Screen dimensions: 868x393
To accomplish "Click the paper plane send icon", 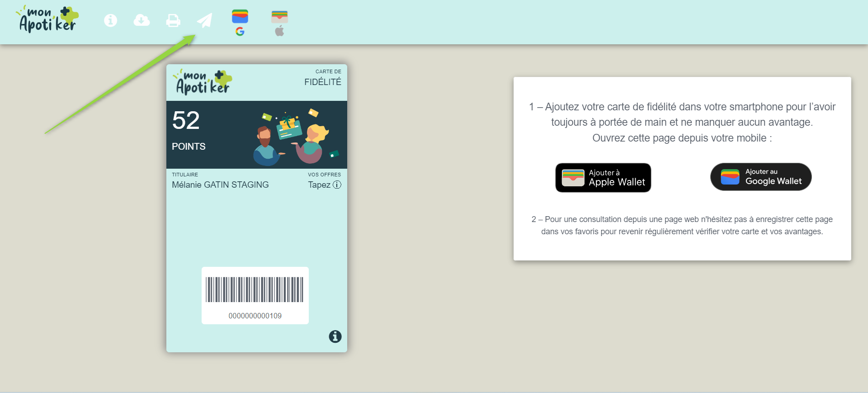I will tap(205, 20).
